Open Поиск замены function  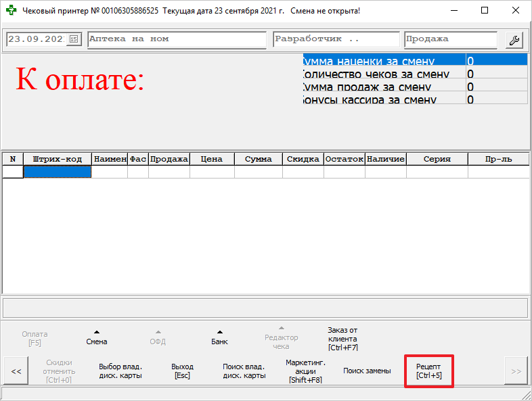[x=367, y=371]
